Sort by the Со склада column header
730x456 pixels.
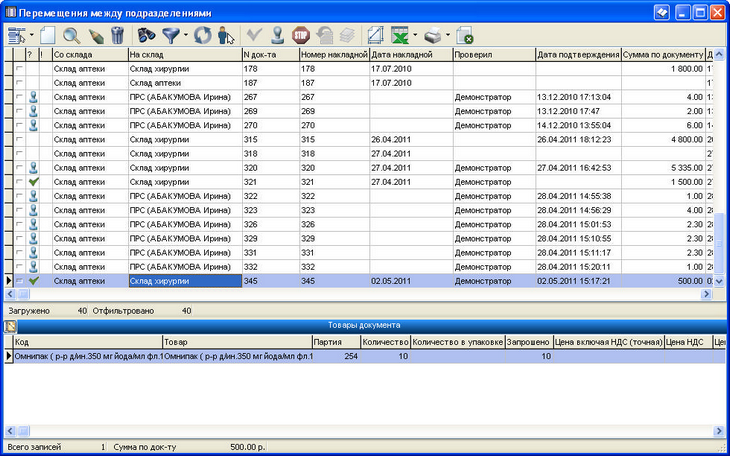(90, 54)
